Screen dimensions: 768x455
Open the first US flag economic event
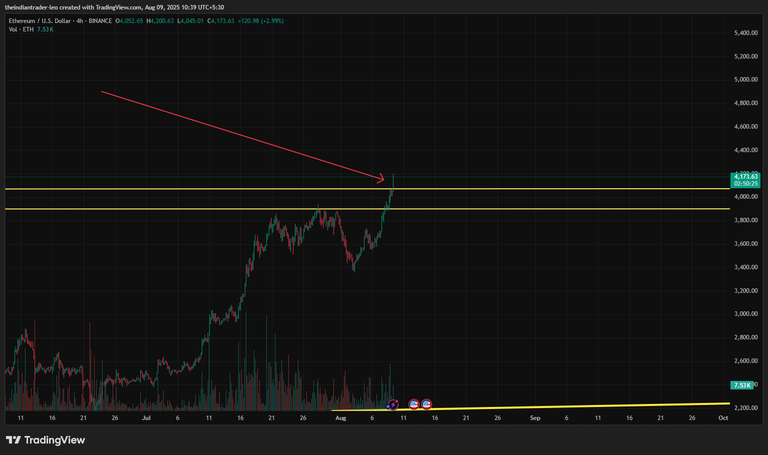click(414, 405)
